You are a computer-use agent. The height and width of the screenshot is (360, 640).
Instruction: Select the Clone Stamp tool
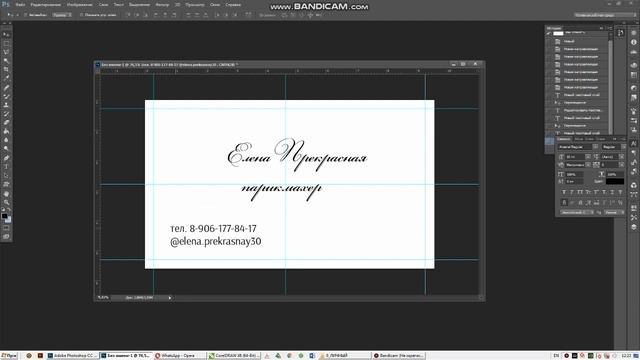coord(6,105)
